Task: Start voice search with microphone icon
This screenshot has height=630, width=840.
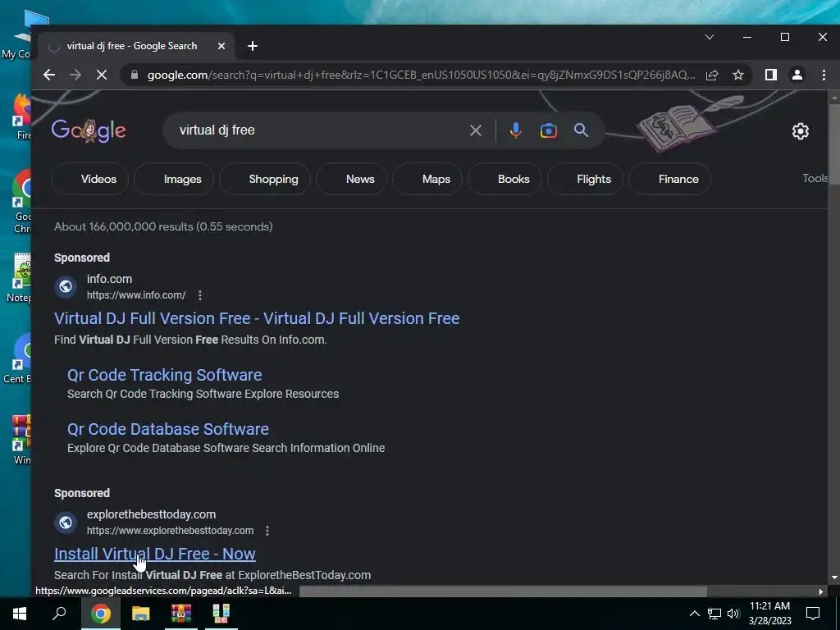Action: [515, 130]
